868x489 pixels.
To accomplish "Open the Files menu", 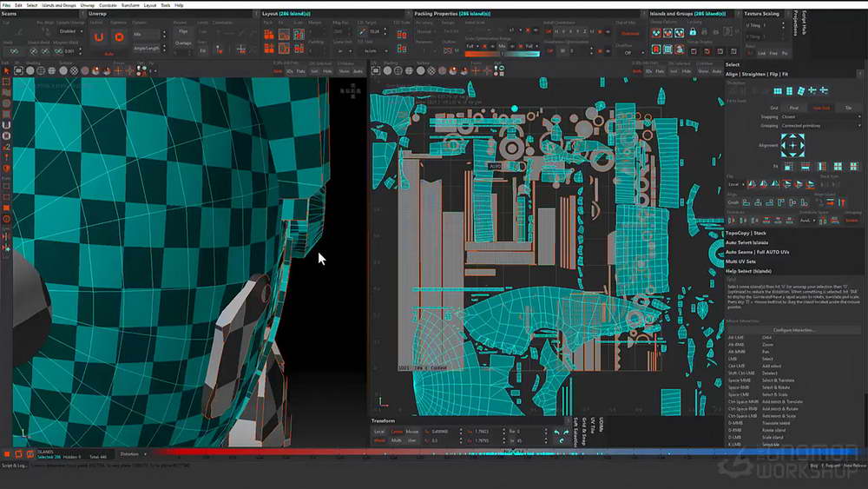I will pyautogui.click(x=6, y=5).
